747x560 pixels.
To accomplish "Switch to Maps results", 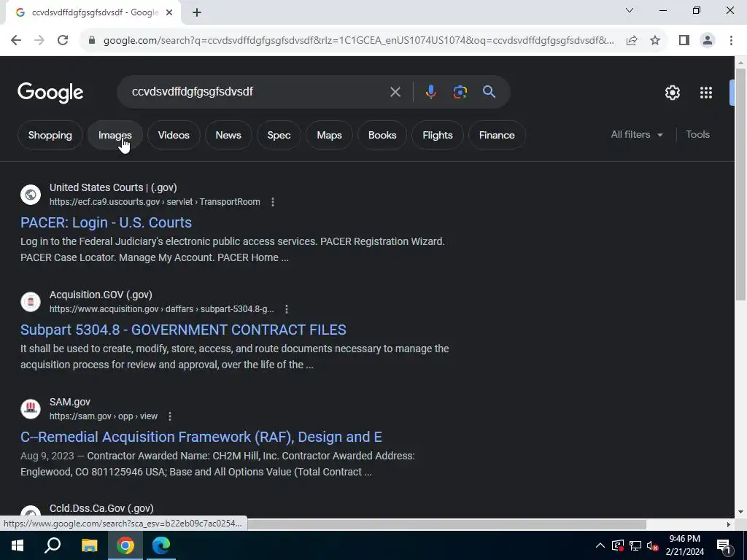I will point(329,135).
